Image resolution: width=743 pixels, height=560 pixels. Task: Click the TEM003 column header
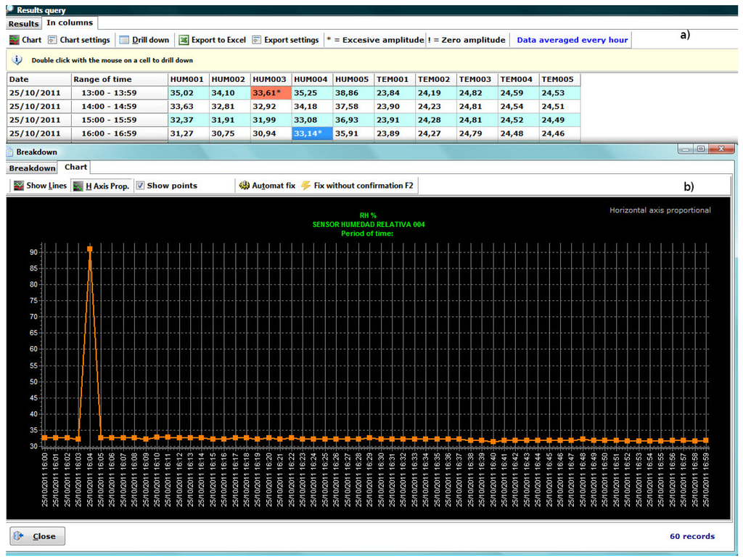point(477,80)
